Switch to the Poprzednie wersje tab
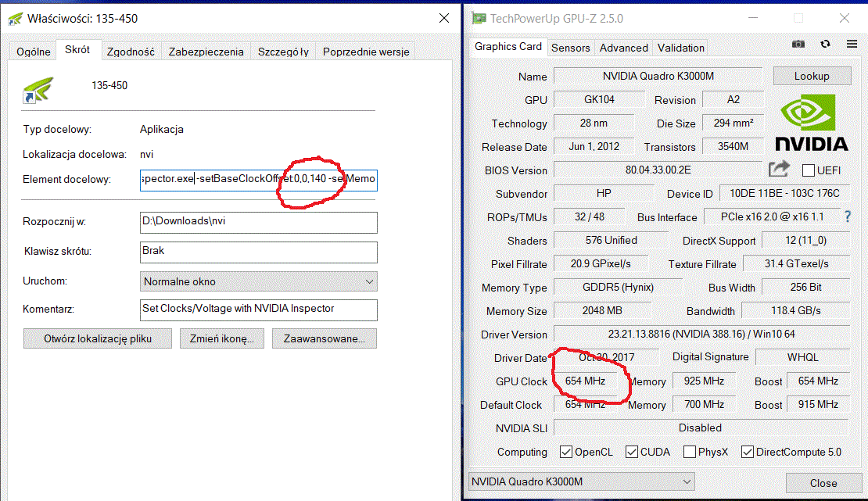868x501 pixels. click(x=366, y=52)
